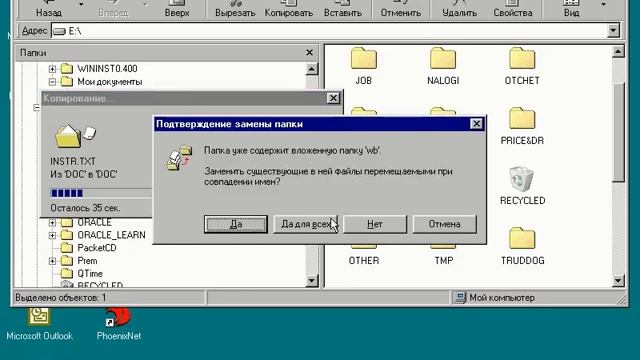
Task: Select the TMP folder label
Action: [x=444, y=260]
